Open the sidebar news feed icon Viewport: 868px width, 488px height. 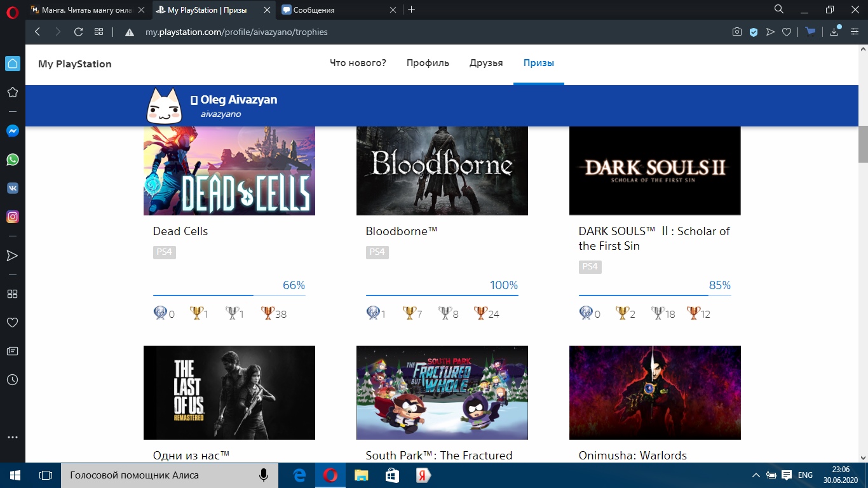tap(12, 351)
